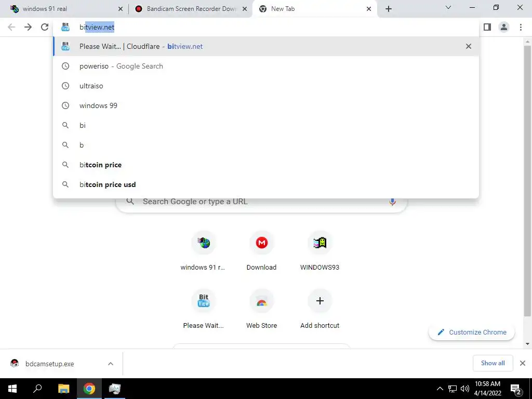Start voice search with the microphone
Viewport: 532px width, 399px height.
[392, 202]
